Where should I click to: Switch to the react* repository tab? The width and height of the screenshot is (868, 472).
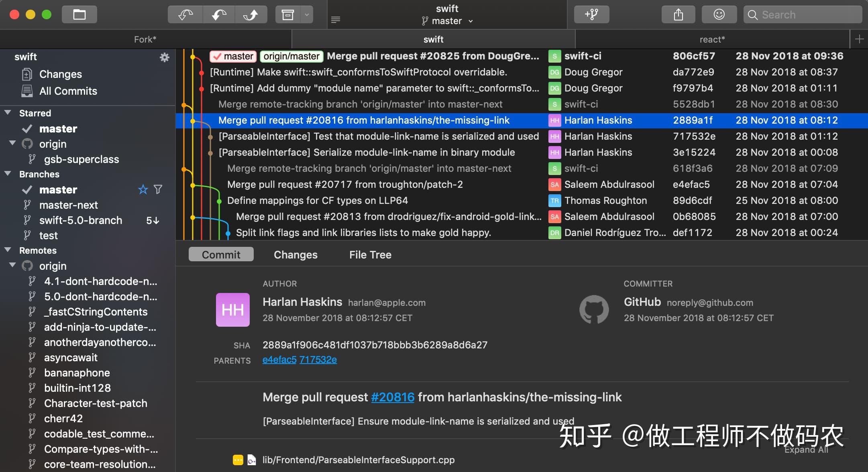coord(712,39)
